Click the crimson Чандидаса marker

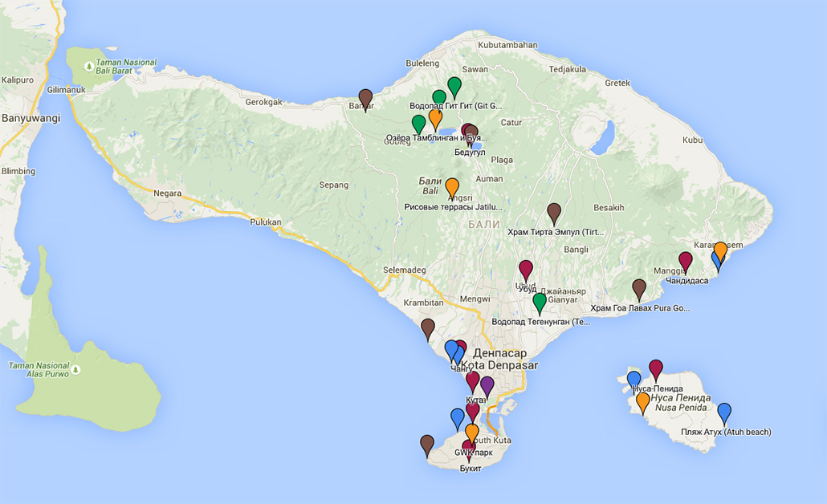coord(685,261)
